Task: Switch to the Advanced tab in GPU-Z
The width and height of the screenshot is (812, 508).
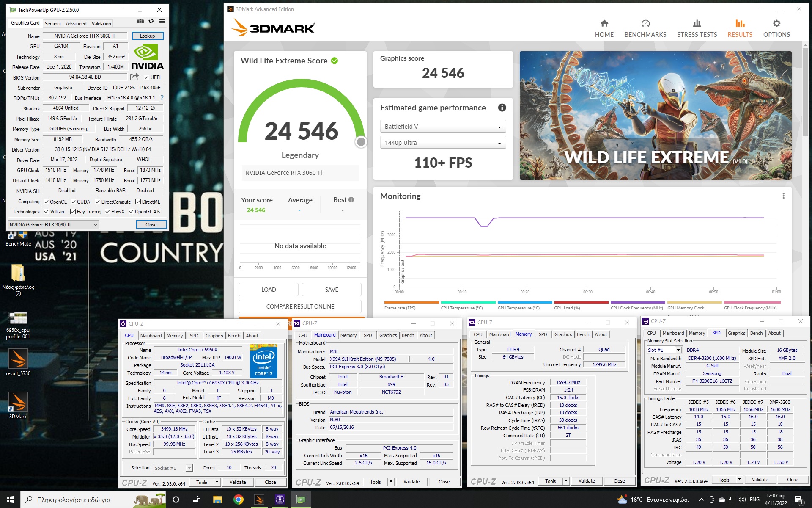Action: 76,24
